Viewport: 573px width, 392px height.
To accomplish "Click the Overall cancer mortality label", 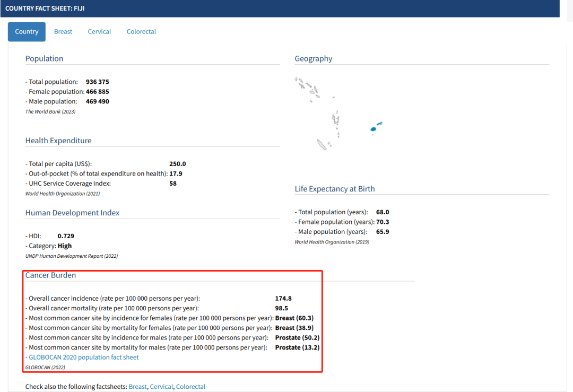I will point(112,308).
